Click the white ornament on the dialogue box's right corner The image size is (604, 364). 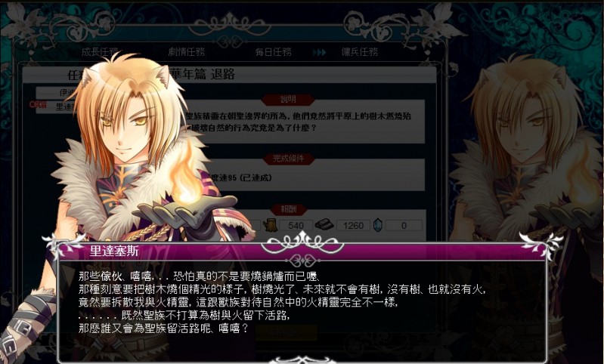pyautogui.click(x=541, y=245)
